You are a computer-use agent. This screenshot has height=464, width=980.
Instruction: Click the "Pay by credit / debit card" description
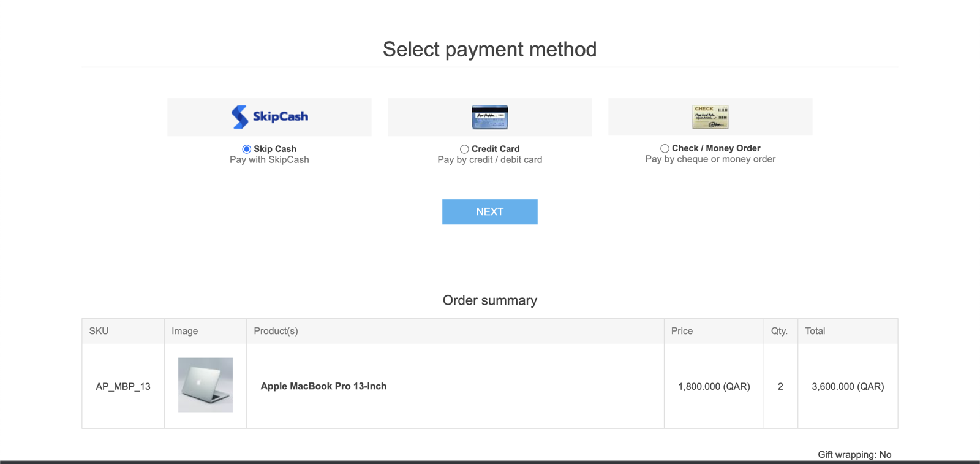(x=489, y=160)
